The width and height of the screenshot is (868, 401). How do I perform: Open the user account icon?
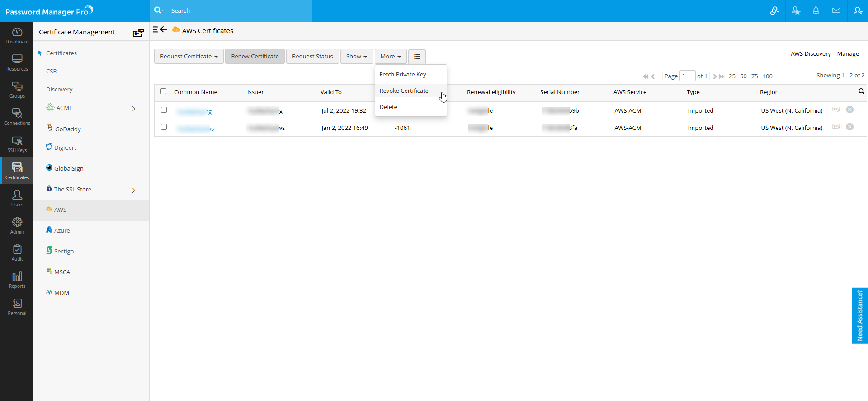(x=858, y=10)
